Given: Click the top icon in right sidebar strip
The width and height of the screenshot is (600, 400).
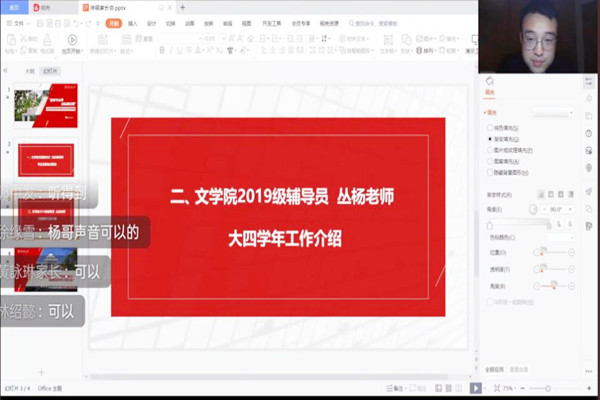Looking at the screenshot, I should click(589, 81).
